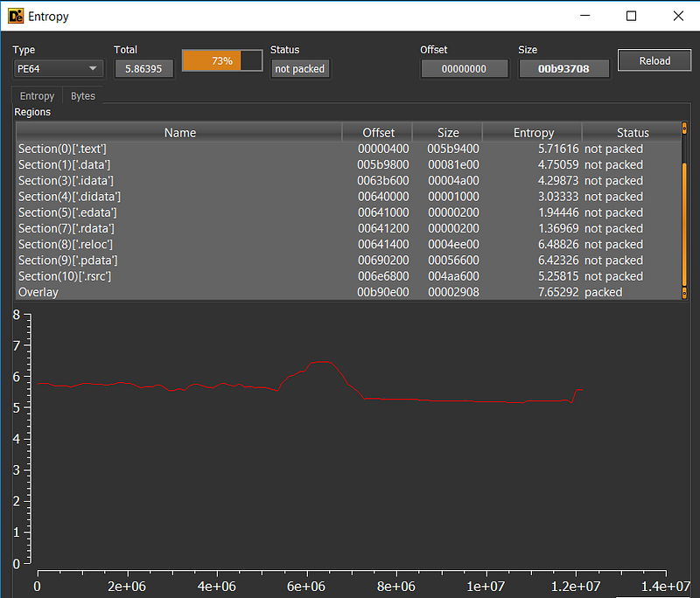Image resolution: width=700 pixels, height=598 pixels.
Task: Click the Size field 00b93708
Action: pyautogui.click(x=563, y=69)
